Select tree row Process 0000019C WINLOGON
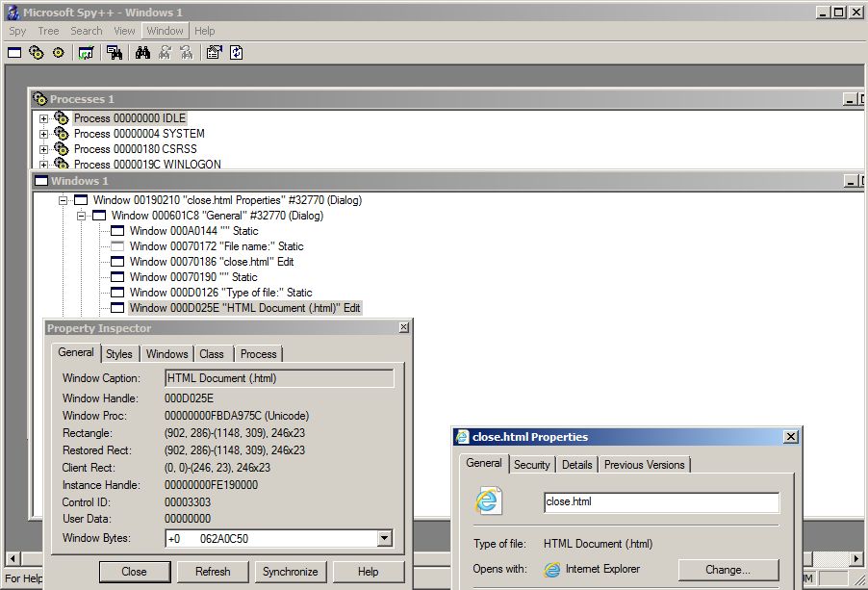Screen dimensions: 868x590 click(147, 165)
